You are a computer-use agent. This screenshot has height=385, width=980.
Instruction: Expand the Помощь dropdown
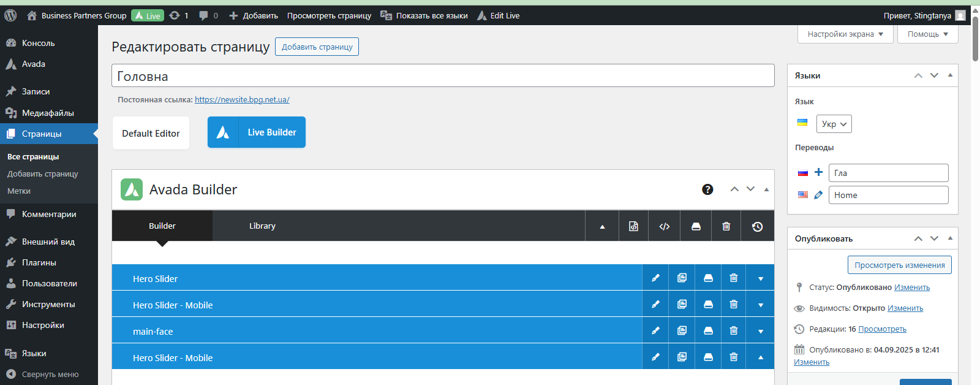[x=928, y=34]
